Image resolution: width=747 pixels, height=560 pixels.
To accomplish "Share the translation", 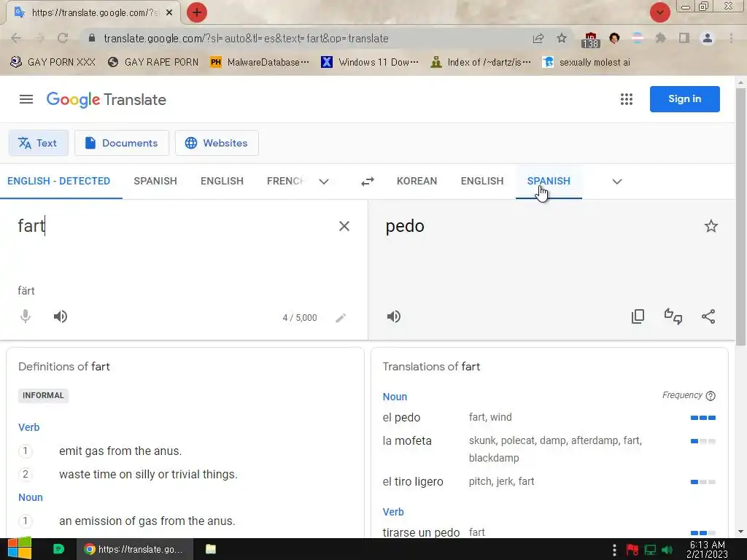I will [708, 316].
